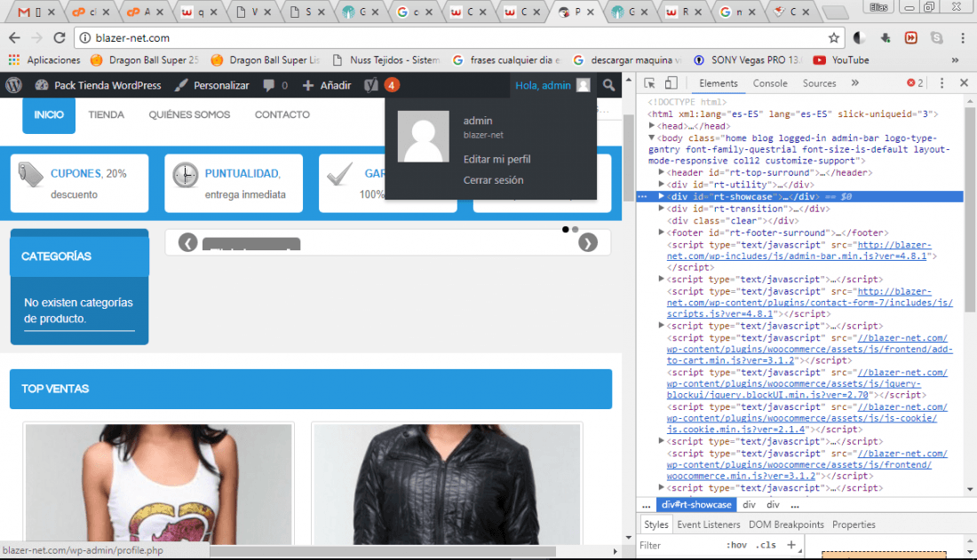977x560 pixels.
Task: Click the Skype extension icon
Action: [936, 38]
